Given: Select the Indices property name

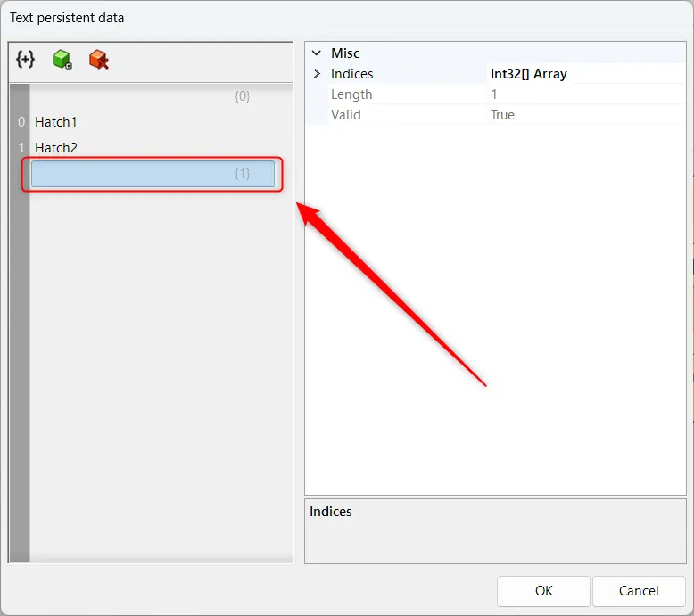Looking at the screenshot, I should pyautogui.click(x=352, y=74).
